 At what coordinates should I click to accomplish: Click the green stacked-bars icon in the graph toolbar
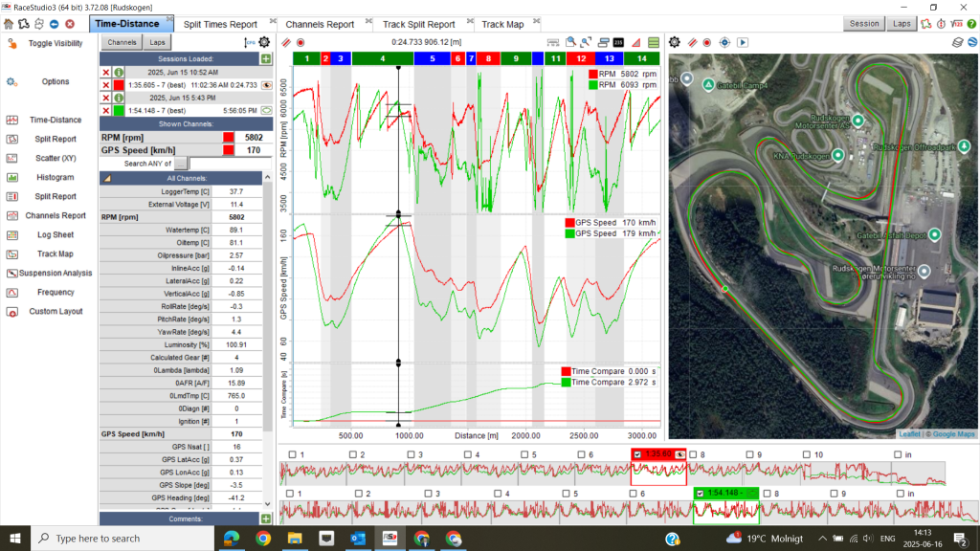[654, 42]
